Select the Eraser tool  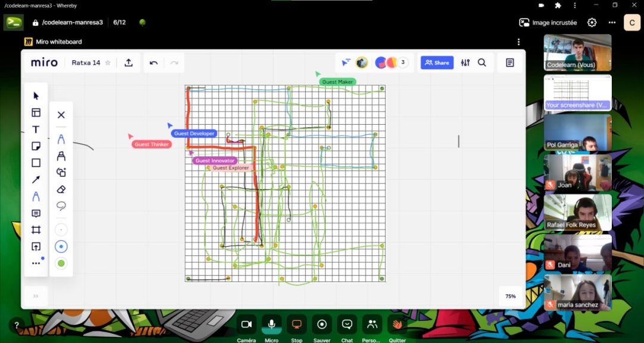tap(61, 189)
